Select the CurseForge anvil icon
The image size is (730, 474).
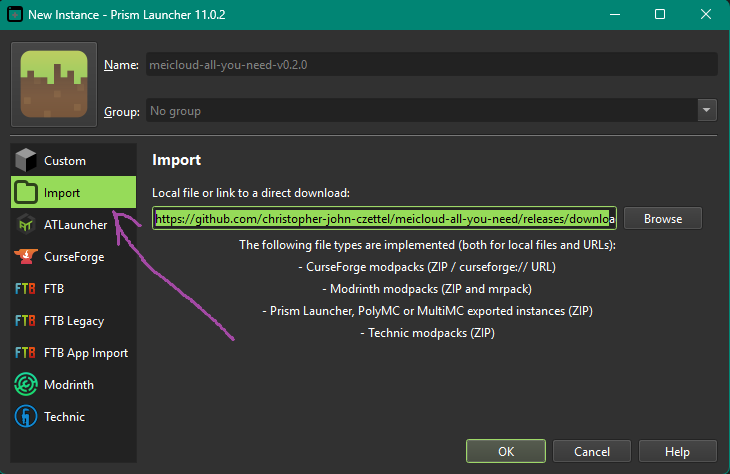tap(26, 257)
